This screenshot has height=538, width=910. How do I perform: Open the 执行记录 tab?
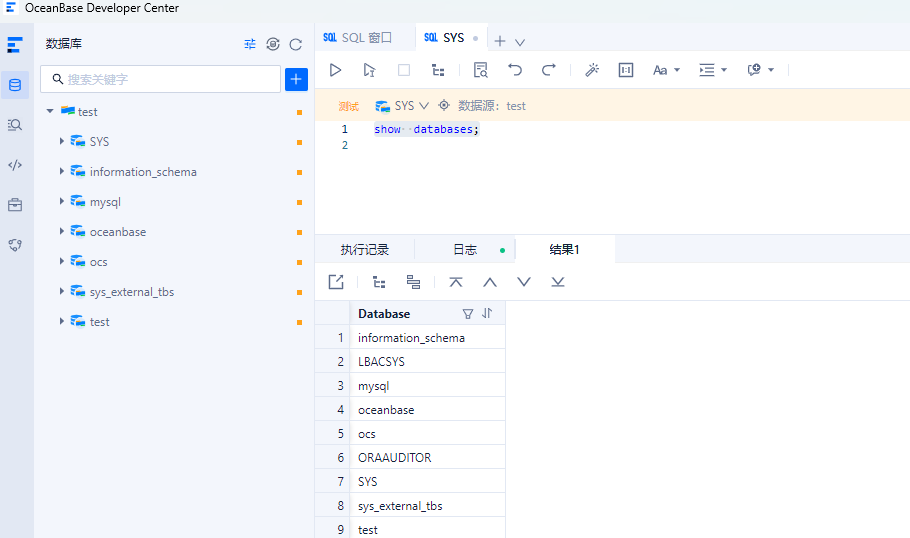pos(365,250)
